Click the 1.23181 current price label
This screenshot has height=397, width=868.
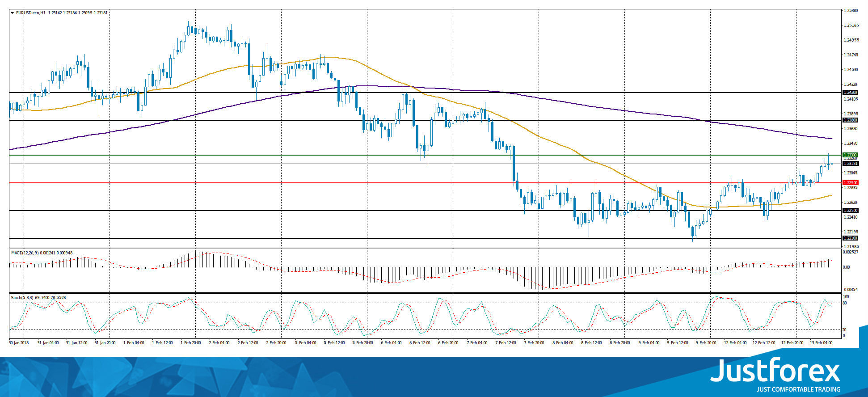(x=850, y=164)
